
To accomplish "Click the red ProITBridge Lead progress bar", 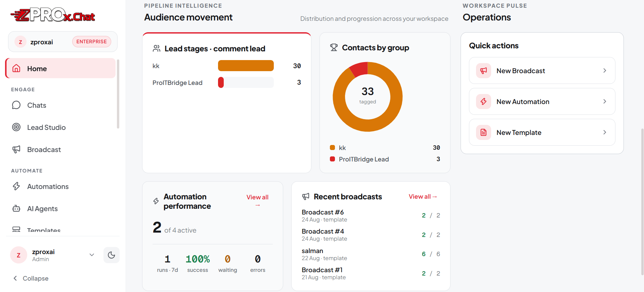I will tap(221, 82).
